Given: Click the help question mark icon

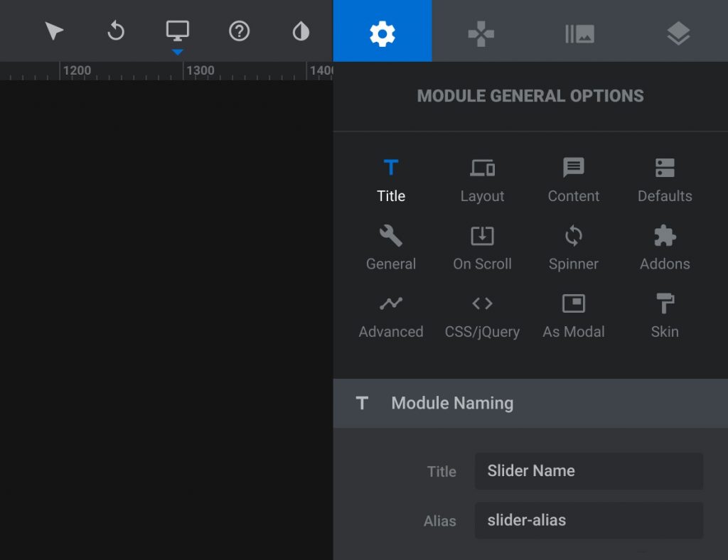Looking at the screenshot, I should [238, 31].
